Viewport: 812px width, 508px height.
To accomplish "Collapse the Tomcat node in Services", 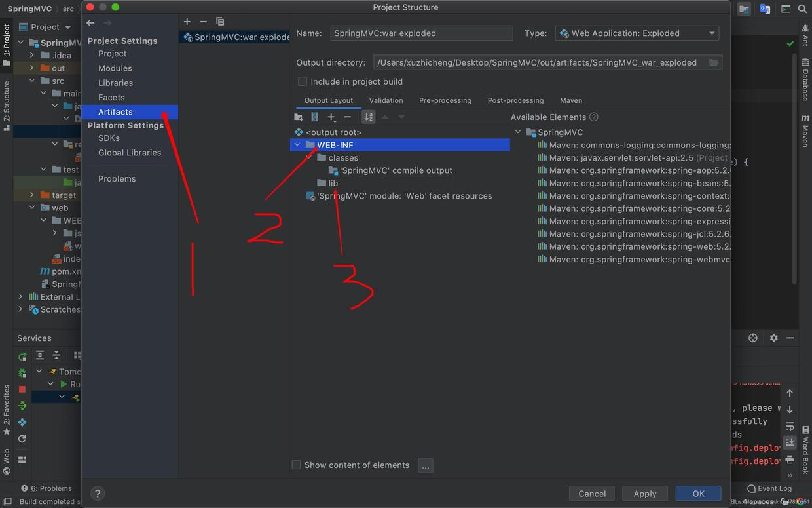I will 39,372.
